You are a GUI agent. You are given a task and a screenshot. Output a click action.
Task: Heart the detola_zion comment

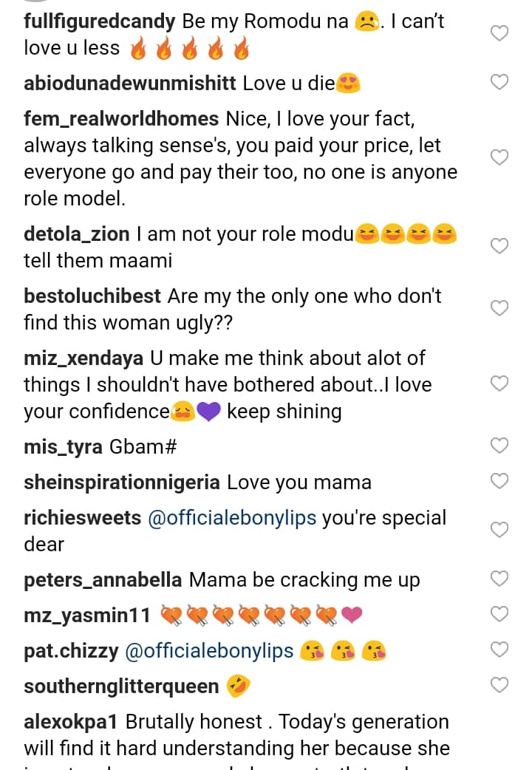pos(500,246)
